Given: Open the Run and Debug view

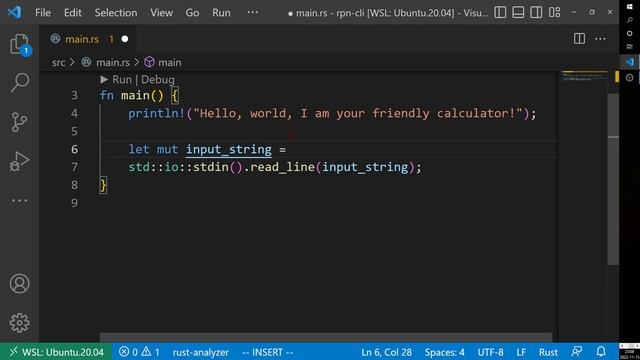Looking at the screenshot, I should point(19,161).
